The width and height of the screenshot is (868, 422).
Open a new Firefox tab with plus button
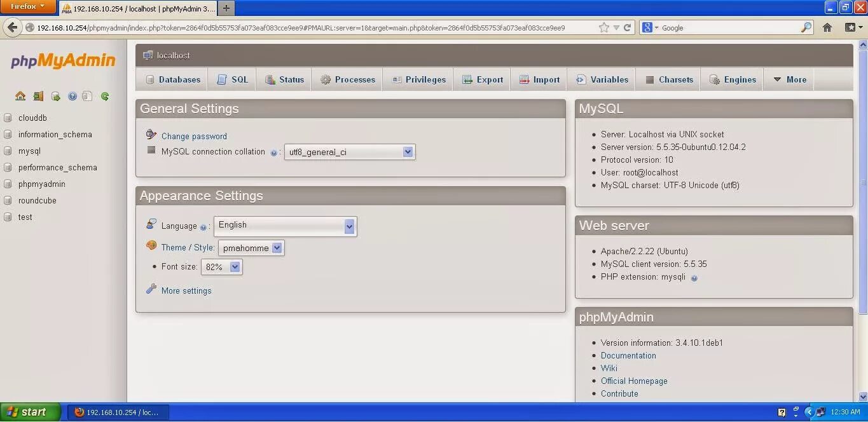[226, 8]
